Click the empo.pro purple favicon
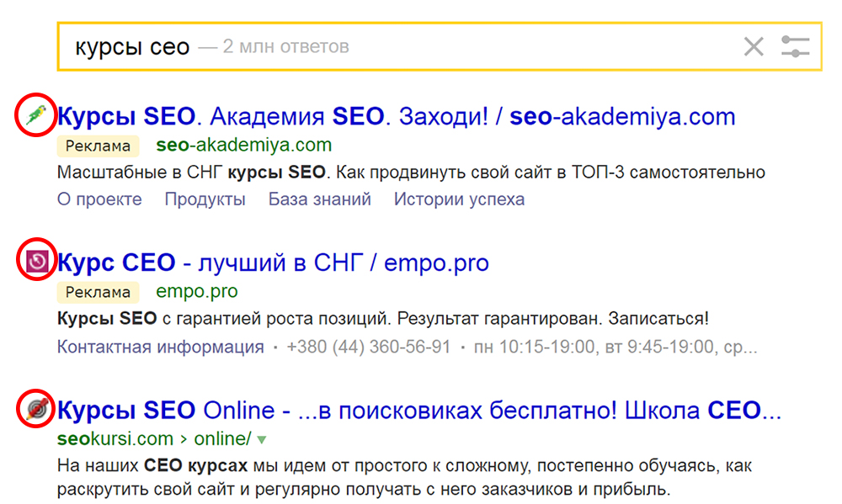842x504 pixels. click(35, 262)
